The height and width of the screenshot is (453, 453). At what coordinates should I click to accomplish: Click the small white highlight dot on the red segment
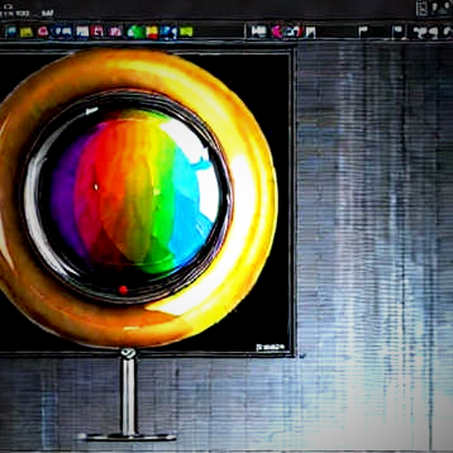(96, 187)
